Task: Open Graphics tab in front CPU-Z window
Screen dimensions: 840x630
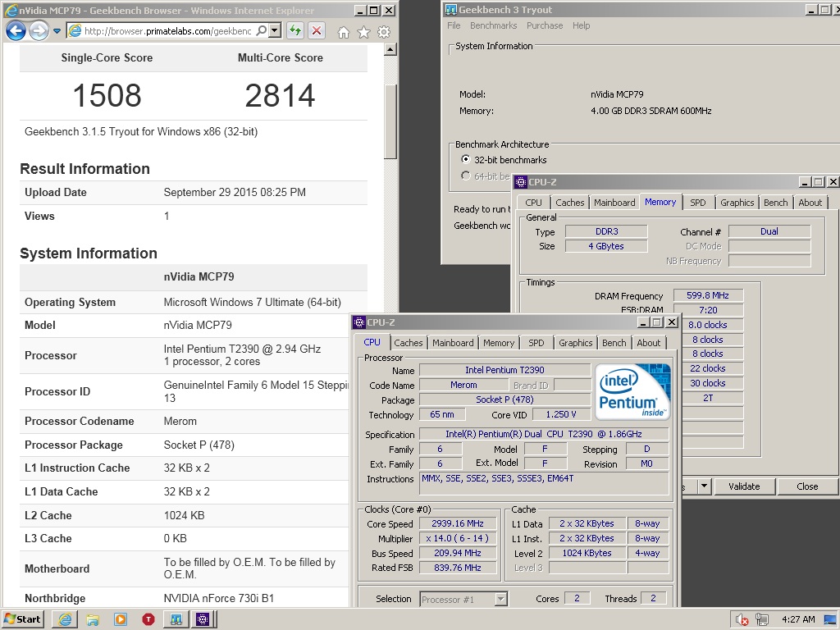Action: [x=575, y=344]
